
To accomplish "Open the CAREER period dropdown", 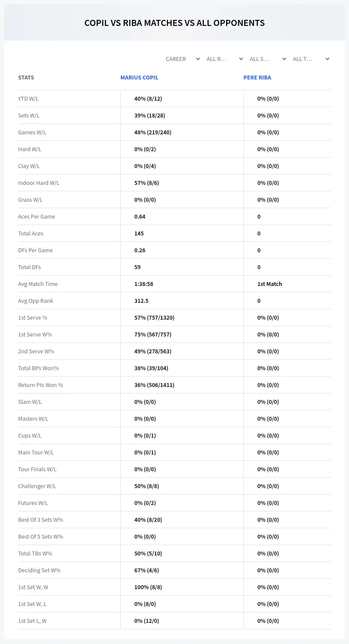I will pos(182,59).
